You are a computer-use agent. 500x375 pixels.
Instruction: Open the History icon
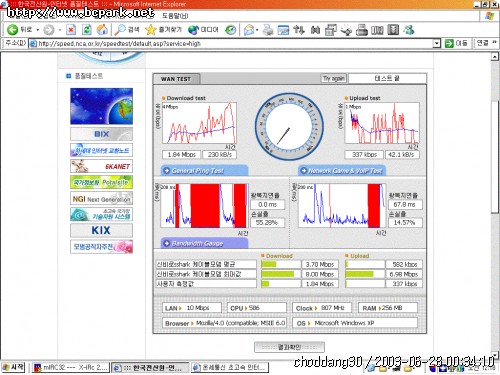coord(230,30)
